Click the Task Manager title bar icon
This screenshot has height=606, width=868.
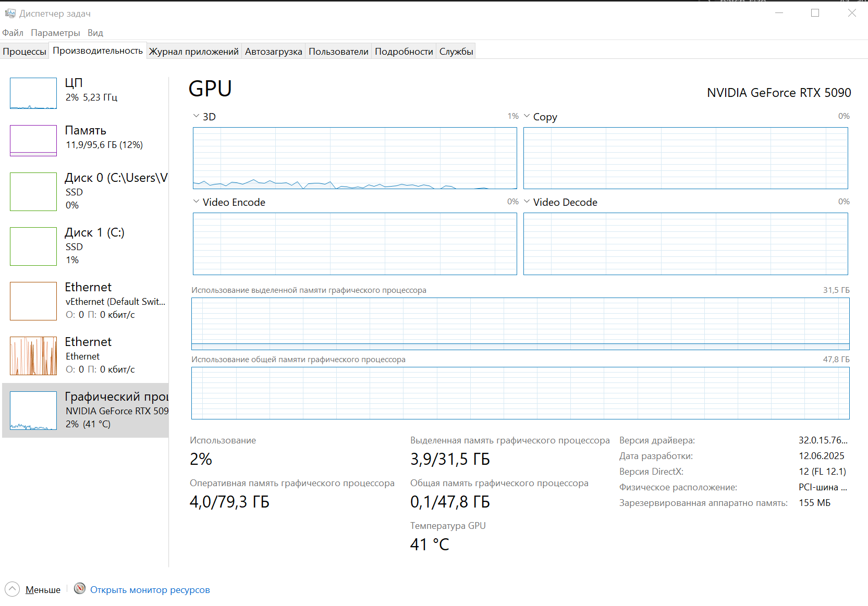(10, 13)
